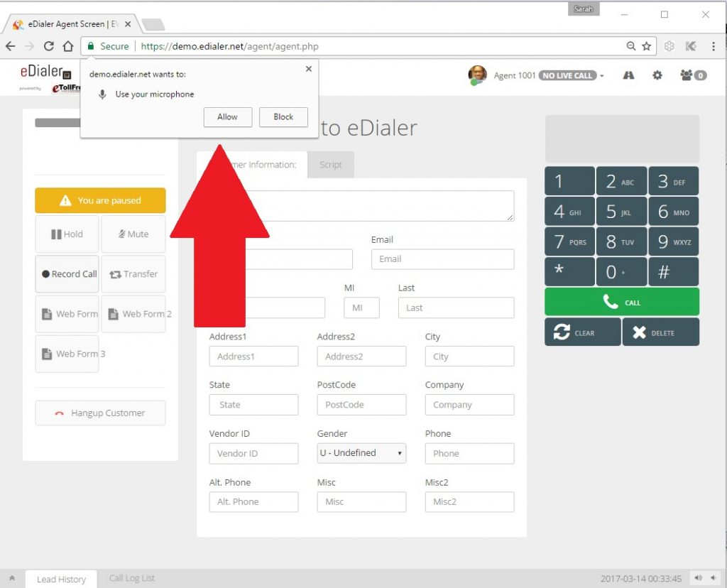This screenshot has height=588, width=727.
Task: Click the dialer number display field
Action: (x=622, y=138)
